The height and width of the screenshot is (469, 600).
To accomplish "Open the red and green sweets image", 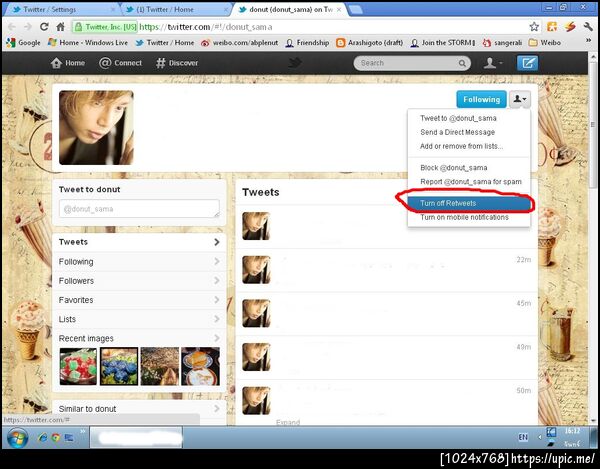I will (78, 366).
